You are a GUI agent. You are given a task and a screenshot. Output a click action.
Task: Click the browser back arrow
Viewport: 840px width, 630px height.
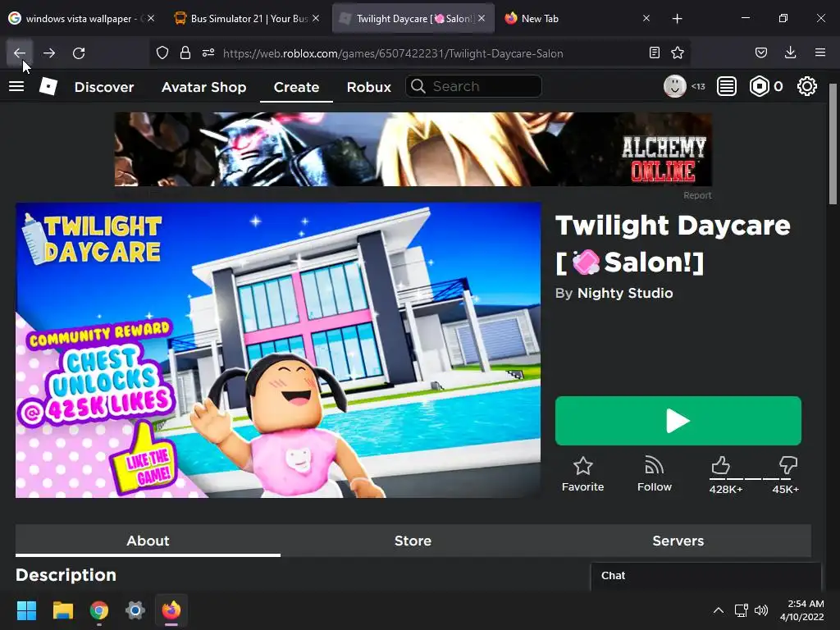click(20, 53)
